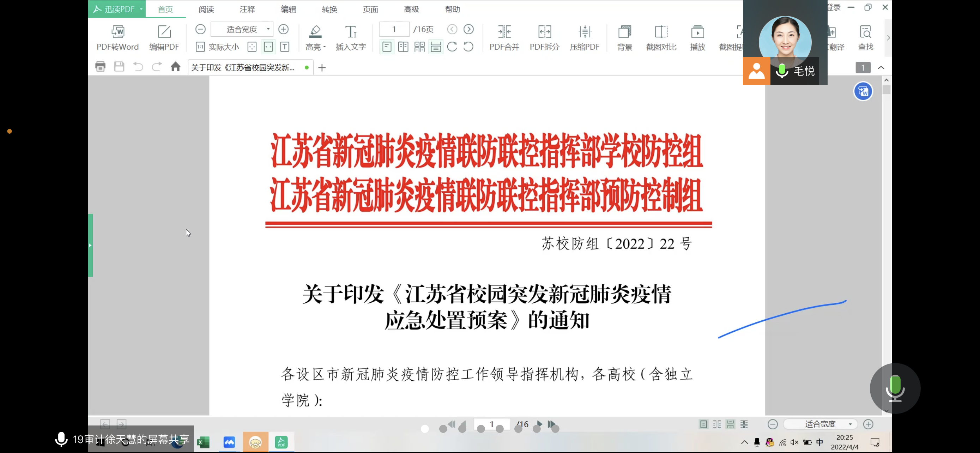Open the 迅读PDF application menu arrow
980x453 pixels.
[141, 9]
